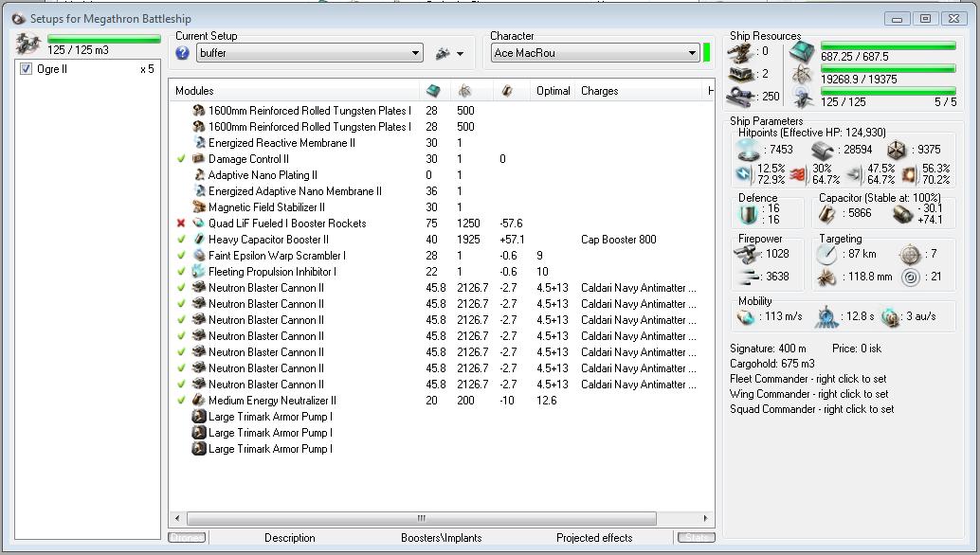Select Quad LiF Fueled I Booster Rockets
This screenshot has height=555, width=980.
click(x=442, y=224)
